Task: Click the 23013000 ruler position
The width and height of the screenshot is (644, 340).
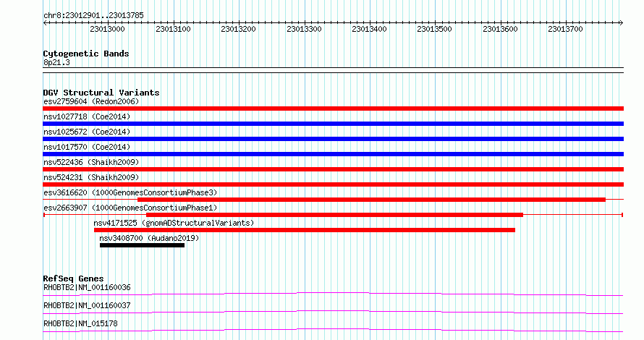Action: click(x=107, y=29)
